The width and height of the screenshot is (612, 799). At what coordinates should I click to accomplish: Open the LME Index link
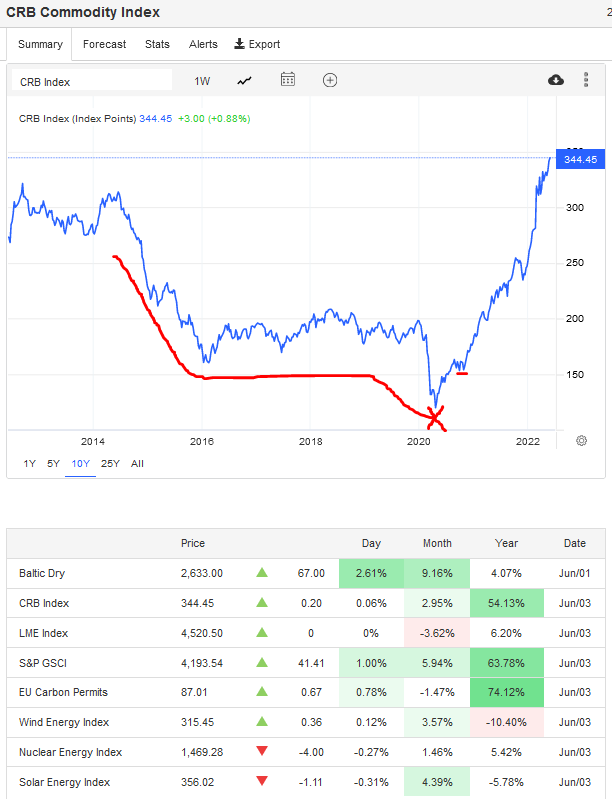[43, 633]
